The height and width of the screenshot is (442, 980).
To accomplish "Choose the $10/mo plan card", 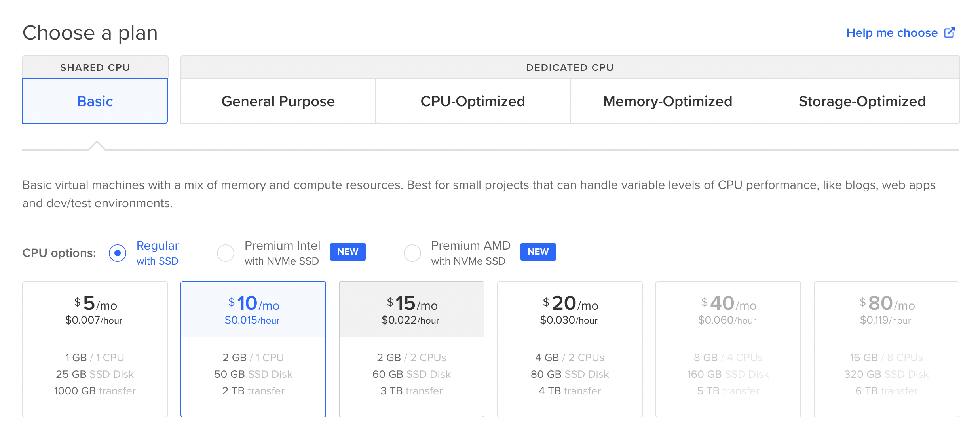I will (x=253, y=349).
